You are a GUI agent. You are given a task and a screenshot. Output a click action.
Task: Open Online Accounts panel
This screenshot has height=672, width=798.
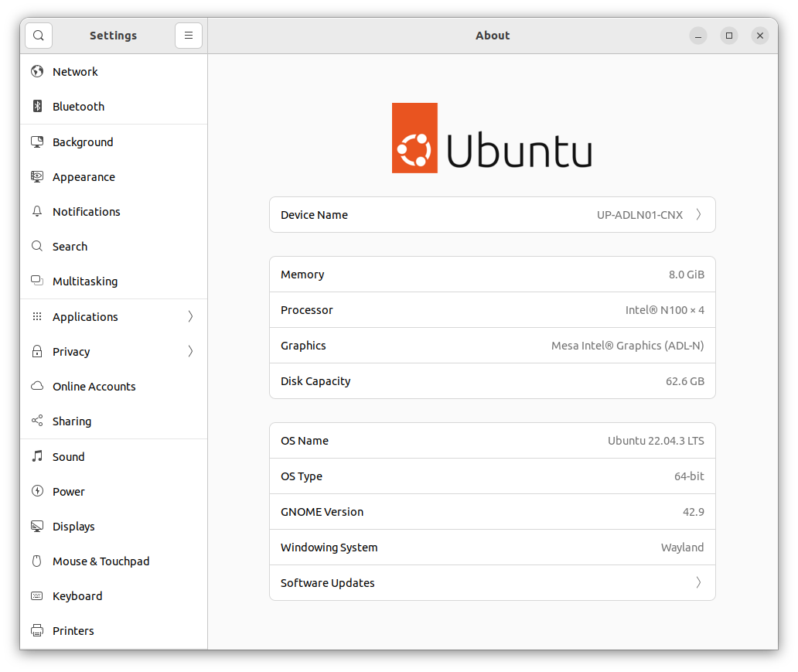point(114,386)
